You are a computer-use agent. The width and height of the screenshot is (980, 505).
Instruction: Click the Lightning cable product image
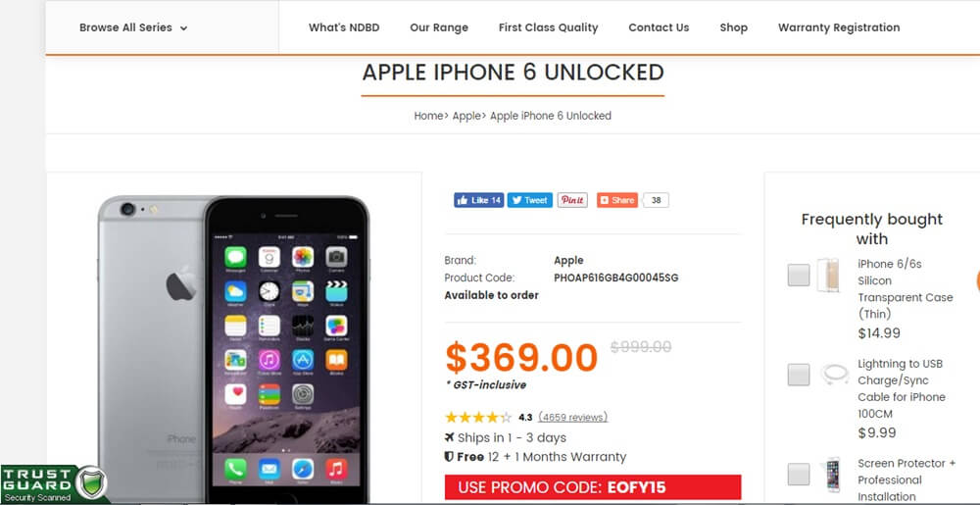click(835, 375)
